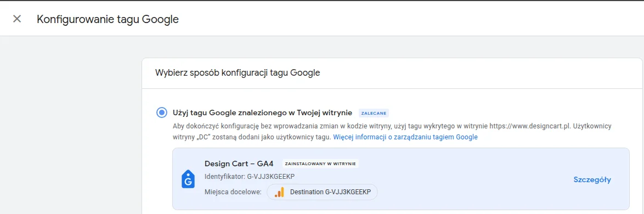Click the Analytics icon in destination chip
This screenshot has width=644, height=214.
[279, 192]
